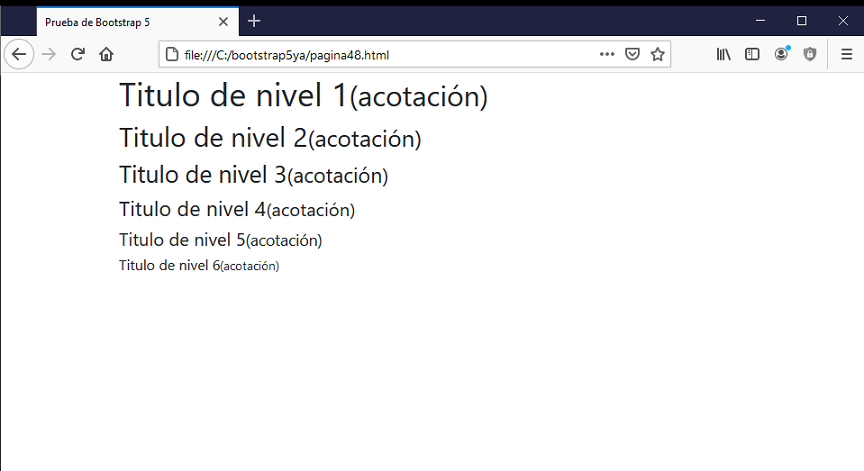Click heading text Titulo de nivel 1
The width and height of the screenshot is (864, 471).
tap(234, 95)
